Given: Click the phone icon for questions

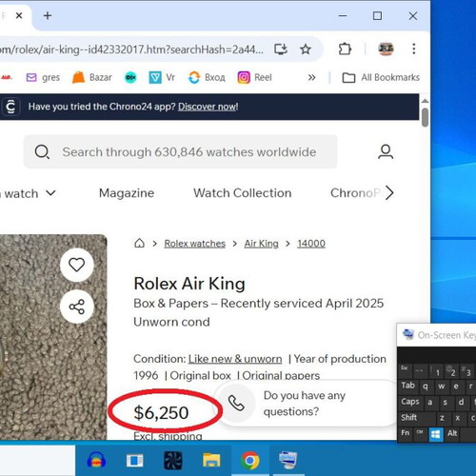Looking at the screenshot, I should (x=236, y=404).
